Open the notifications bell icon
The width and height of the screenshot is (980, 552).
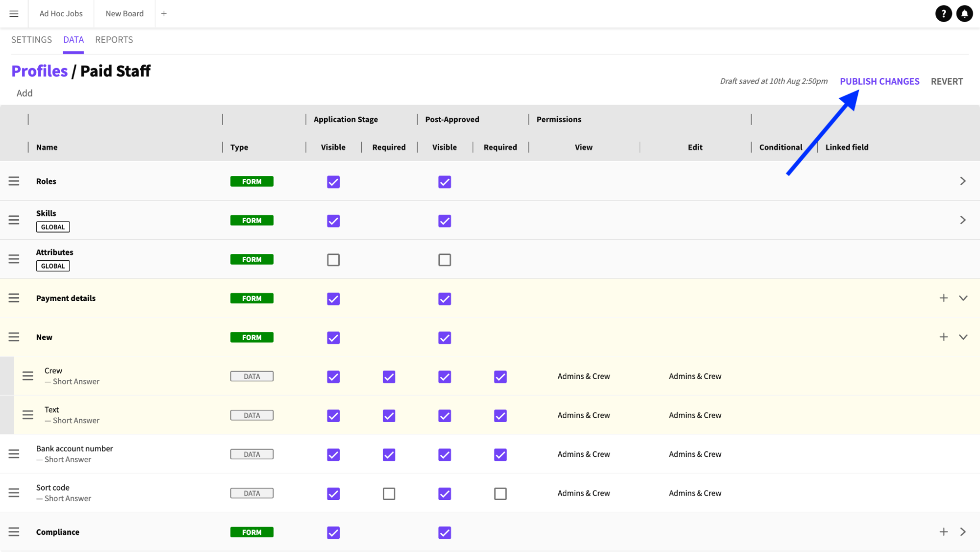[x=964, y=14]
